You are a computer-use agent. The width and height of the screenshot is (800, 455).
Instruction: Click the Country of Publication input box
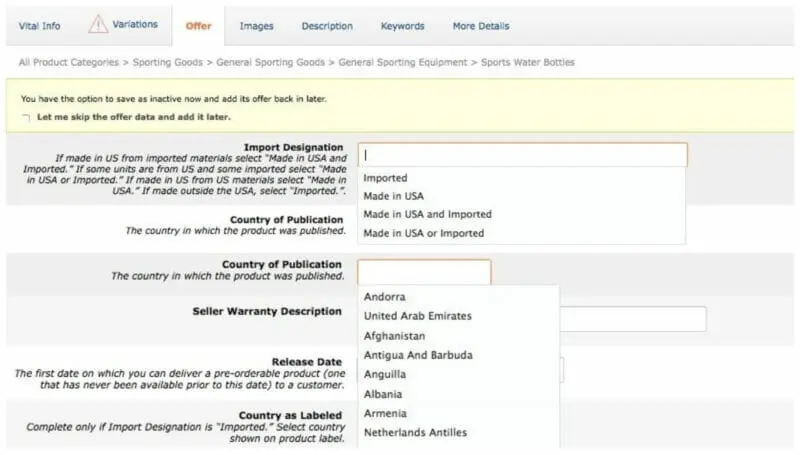[424, 272]
